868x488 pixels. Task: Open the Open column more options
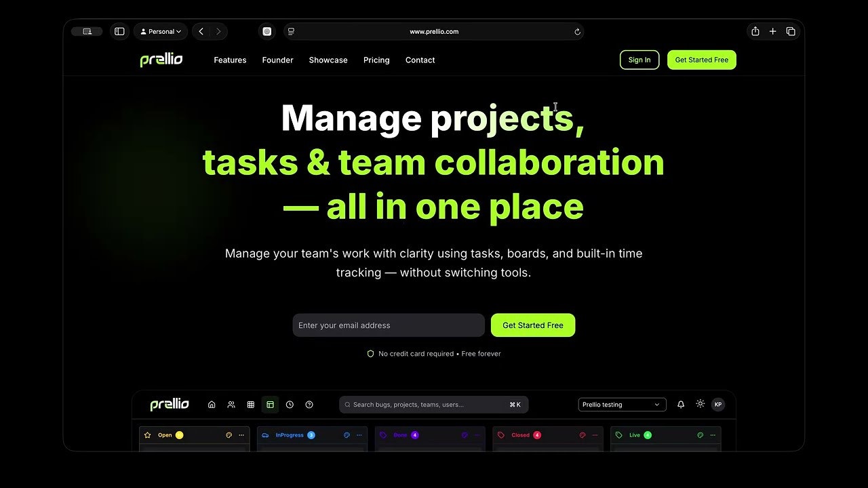(241, 435)
